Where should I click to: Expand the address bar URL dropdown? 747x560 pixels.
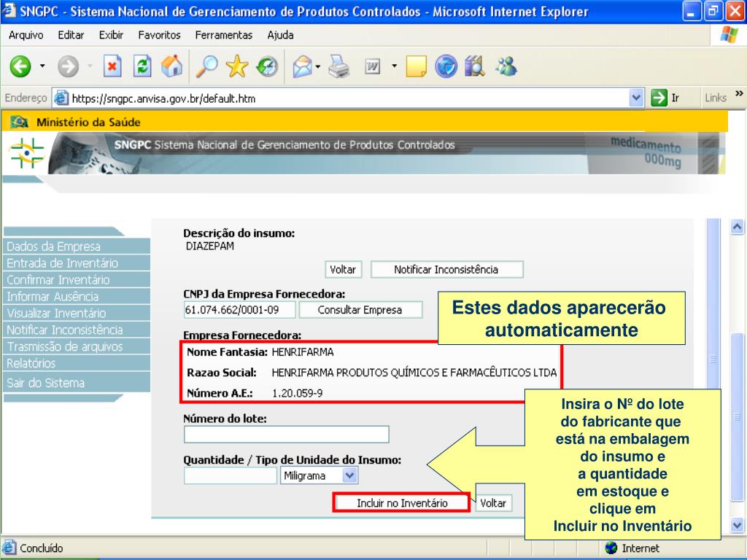point(636,98)
